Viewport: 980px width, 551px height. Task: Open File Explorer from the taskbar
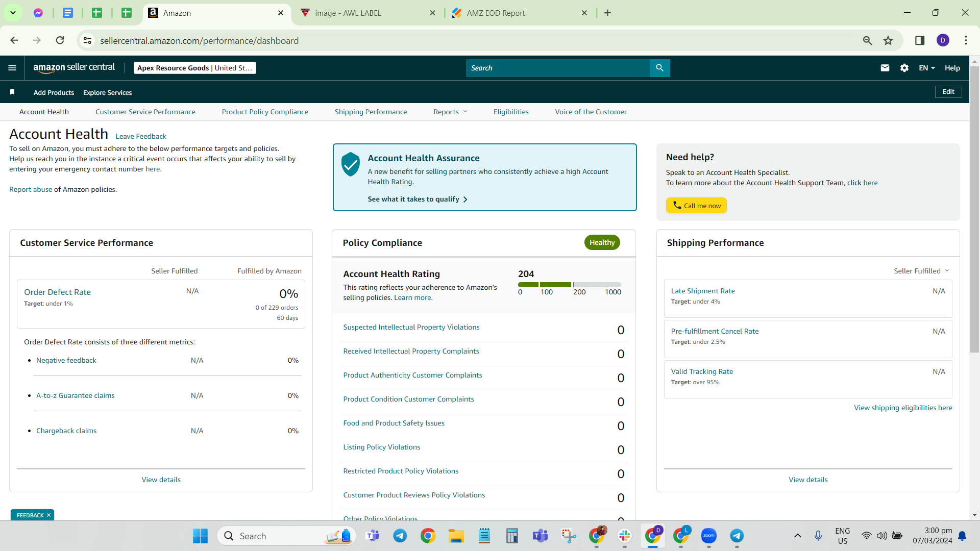(x=456, y=536)
